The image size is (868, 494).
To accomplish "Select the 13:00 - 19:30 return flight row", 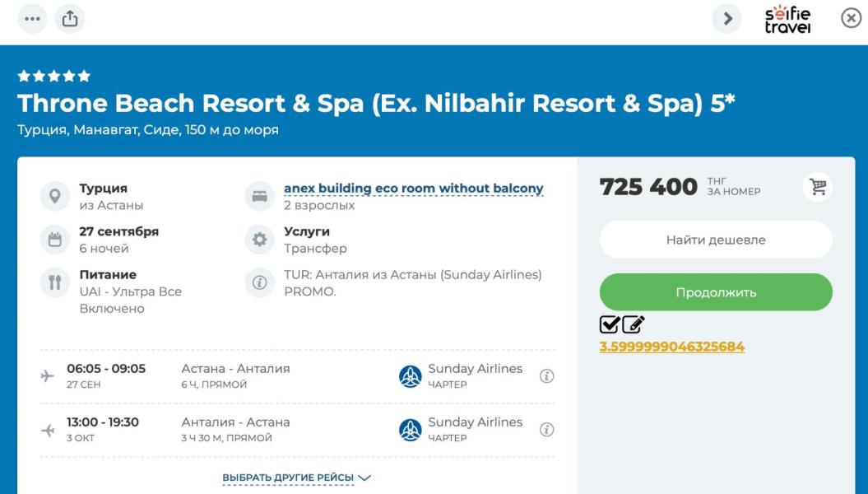I will click(296, 430).
